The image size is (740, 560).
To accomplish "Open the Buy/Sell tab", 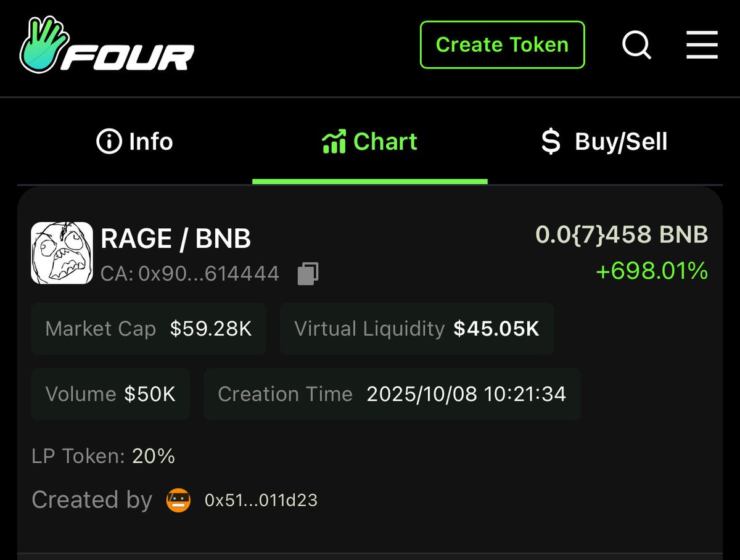I will tap(604, 142).
